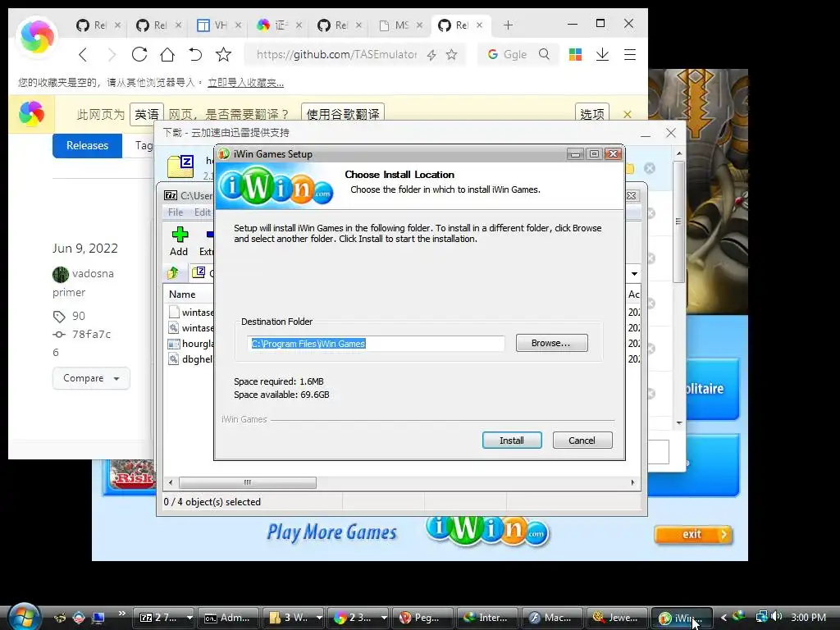Image resolution: width=840 pixels, height=630 pixels.
Task: Click the 立即导入收藏夹 import bookmarks link
Action: click(246, 83)
